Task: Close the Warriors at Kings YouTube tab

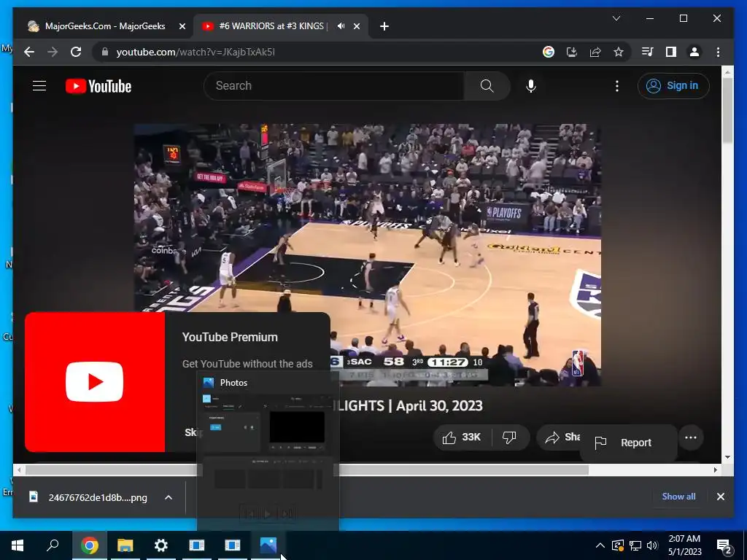Action: point(357,27)
